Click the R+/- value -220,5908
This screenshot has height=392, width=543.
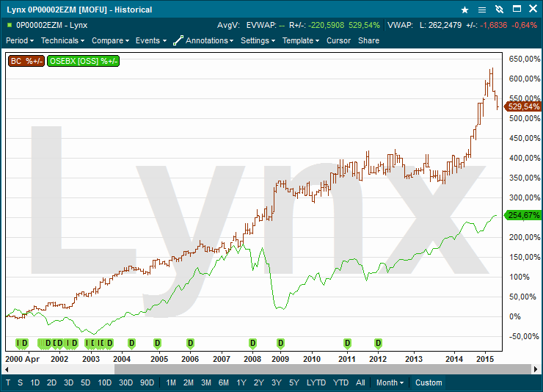(327, 25)
